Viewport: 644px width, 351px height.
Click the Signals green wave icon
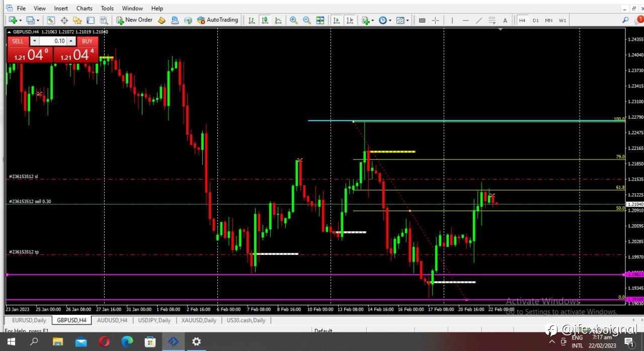tap(188, 20)
